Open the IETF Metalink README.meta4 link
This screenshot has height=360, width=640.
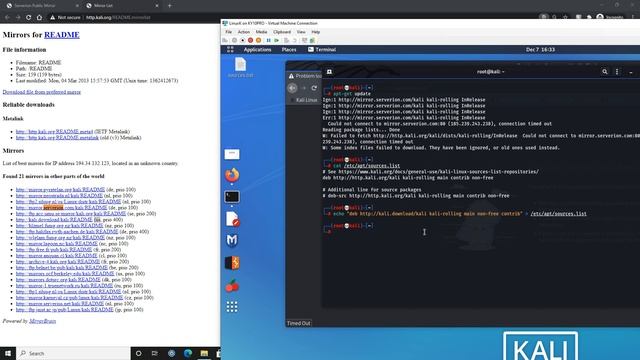(54, 131)
